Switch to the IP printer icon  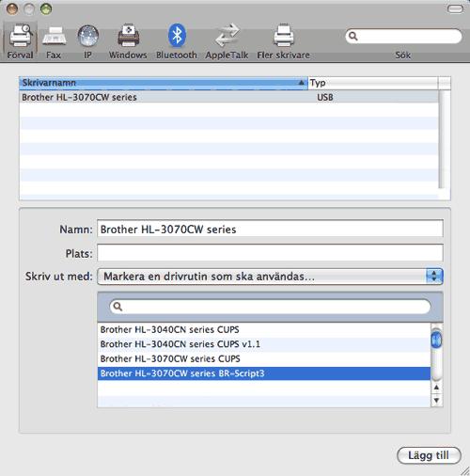(88, 41)
